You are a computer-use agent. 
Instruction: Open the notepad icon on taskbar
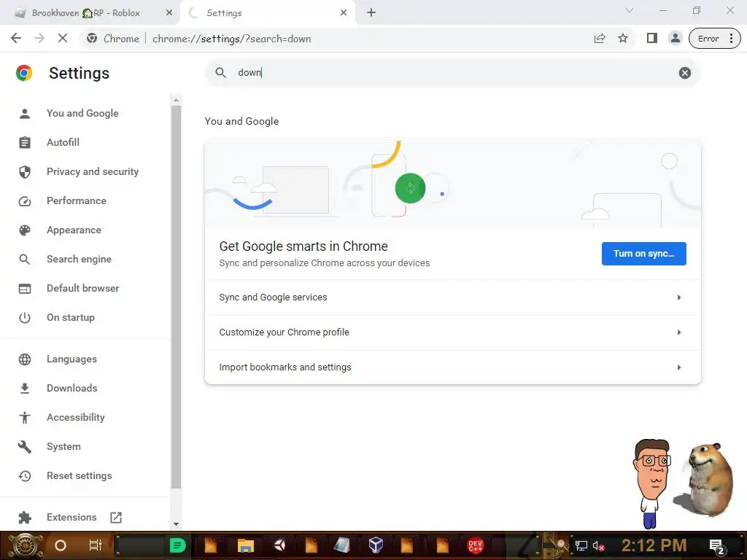[341, 545]
